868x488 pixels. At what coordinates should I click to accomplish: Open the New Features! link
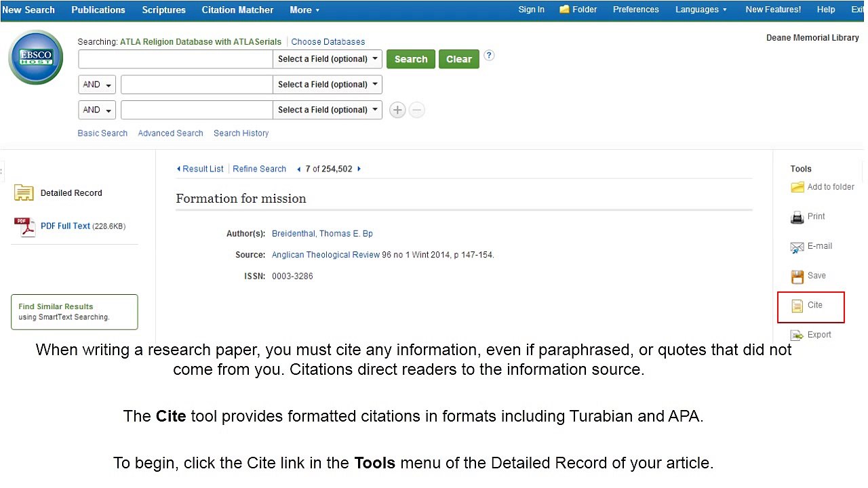click(x=773, y=9)
